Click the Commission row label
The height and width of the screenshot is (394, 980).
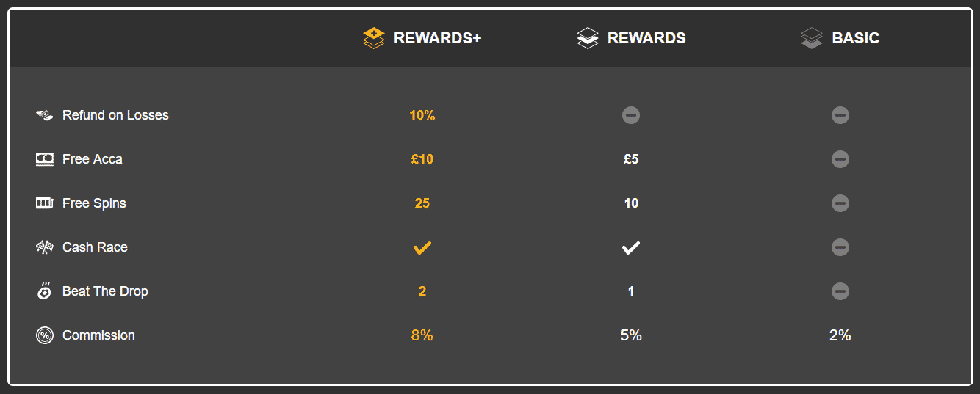click(98, 335)
